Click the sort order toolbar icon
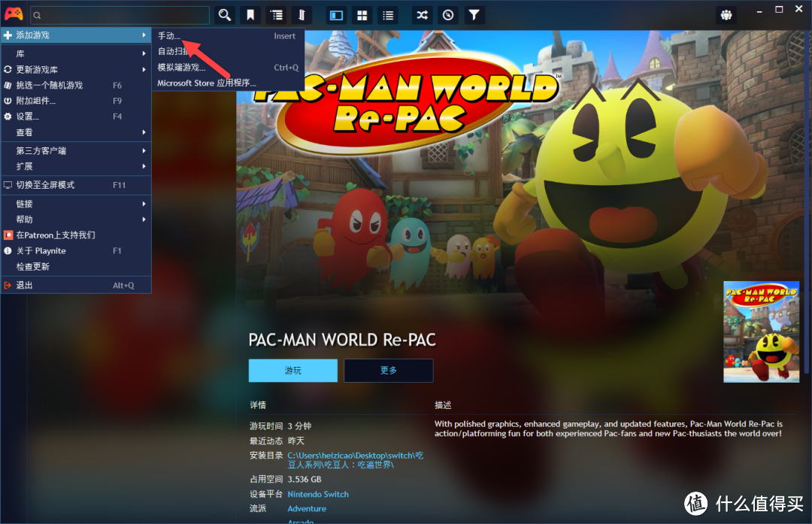Image resolution: width=812 pixels, height=524 pixels. [301, 15]
